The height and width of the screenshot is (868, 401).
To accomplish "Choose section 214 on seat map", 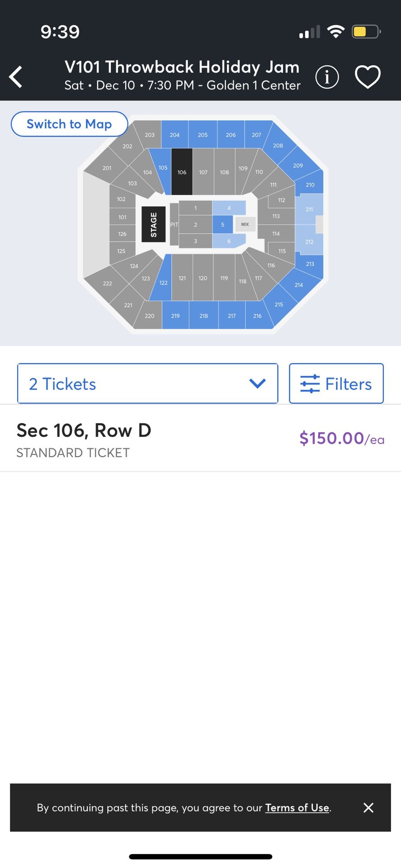I will pos(299,285).
